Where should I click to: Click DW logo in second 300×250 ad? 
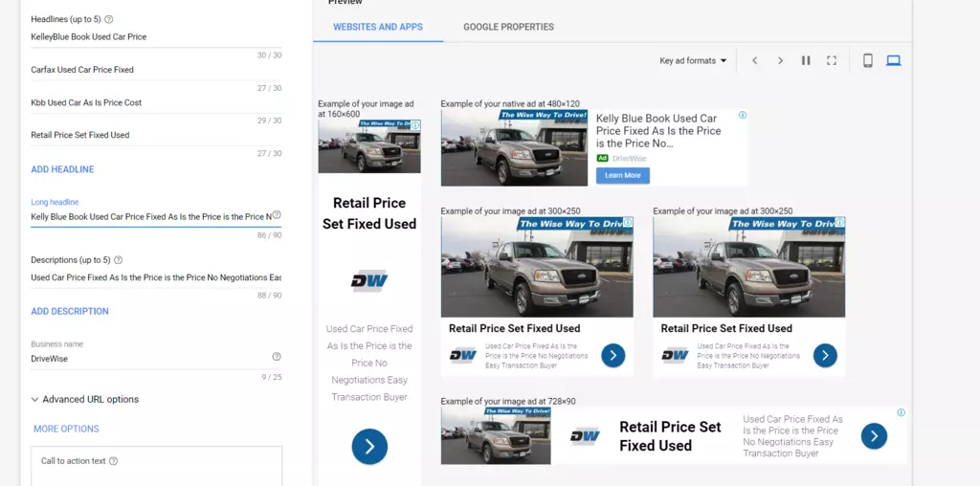(x=675, y=356)
